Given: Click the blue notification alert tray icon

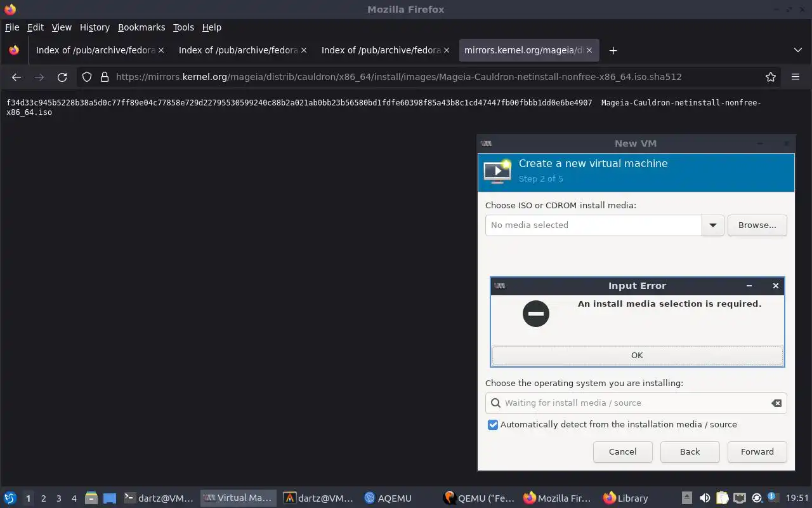Looking at the screenshot, I should [773, 497].
